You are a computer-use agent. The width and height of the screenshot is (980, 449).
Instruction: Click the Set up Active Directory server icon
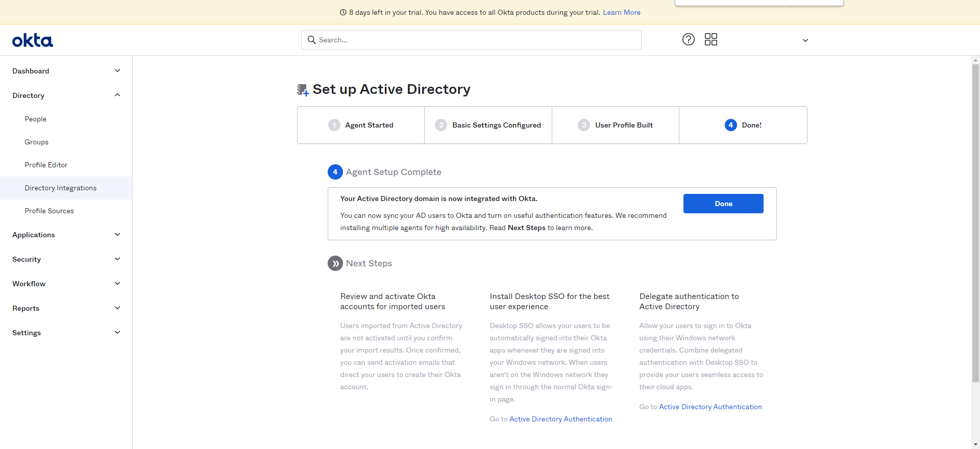tap(303, 90)
